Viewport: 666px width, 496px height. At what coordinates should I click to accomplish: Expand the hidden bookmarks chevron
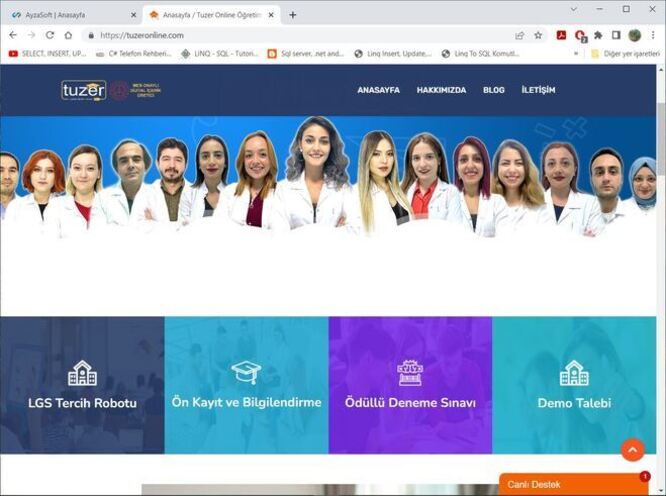point(575,54)
